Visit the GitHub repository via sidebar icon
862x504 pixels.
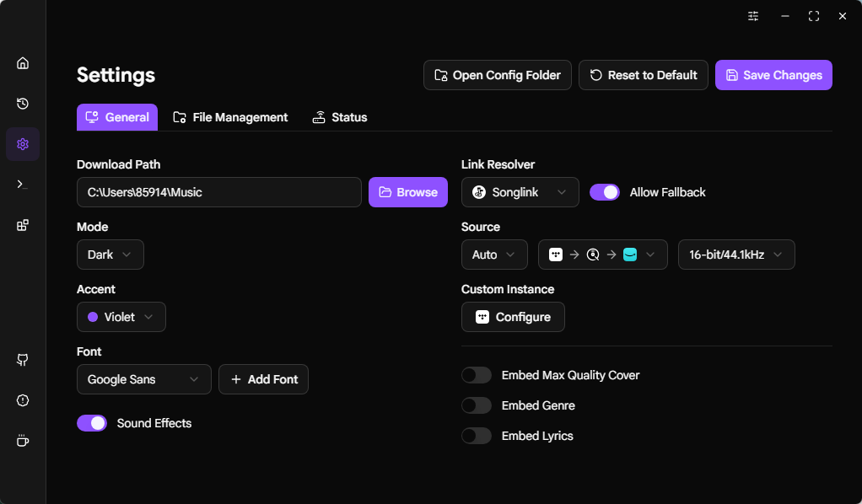point(22,360)
